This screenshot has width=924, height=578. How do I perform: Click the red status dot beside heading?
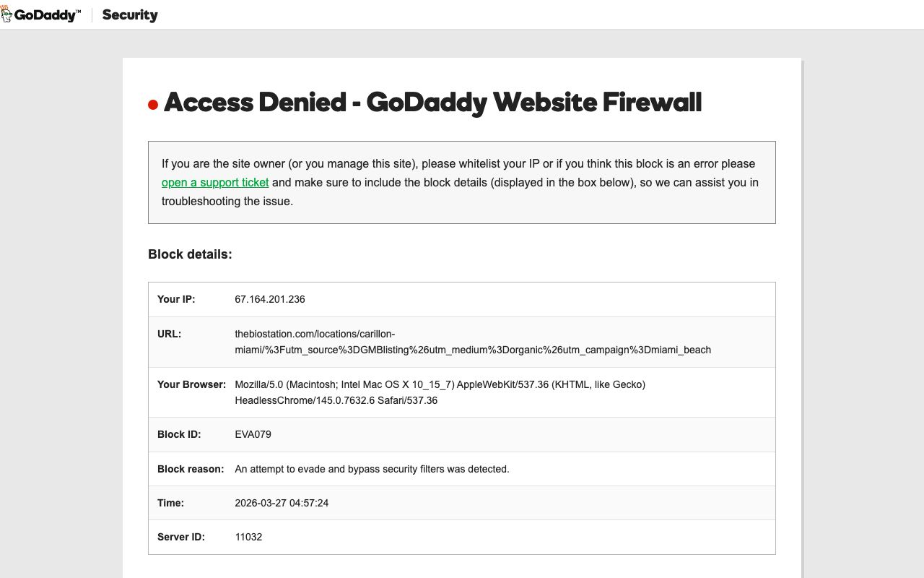click(153, 105)
